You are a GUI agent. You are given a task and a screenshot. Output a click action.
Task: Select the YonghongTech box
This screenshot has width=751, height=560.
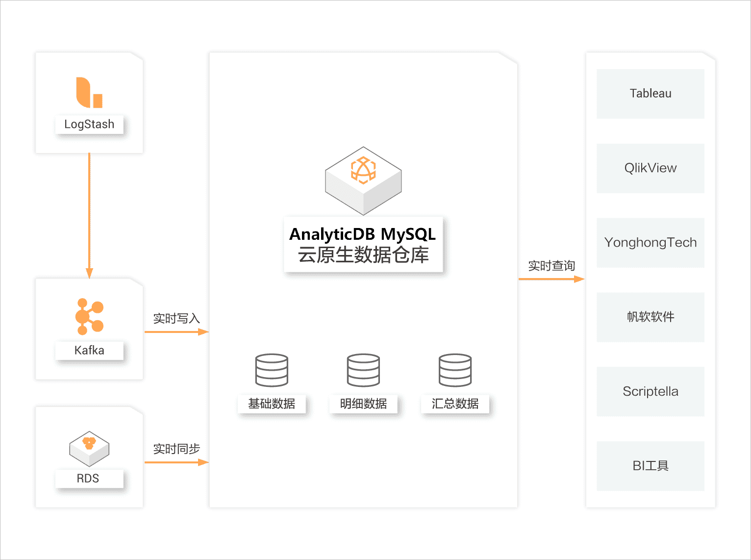pos(651,243)
